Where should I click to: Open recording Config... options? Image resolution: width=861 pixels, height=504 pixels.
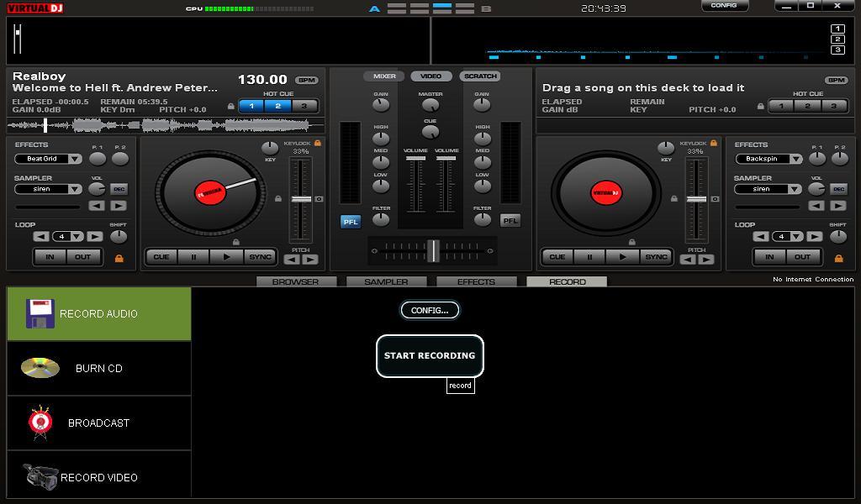click(x=430, y=311)
